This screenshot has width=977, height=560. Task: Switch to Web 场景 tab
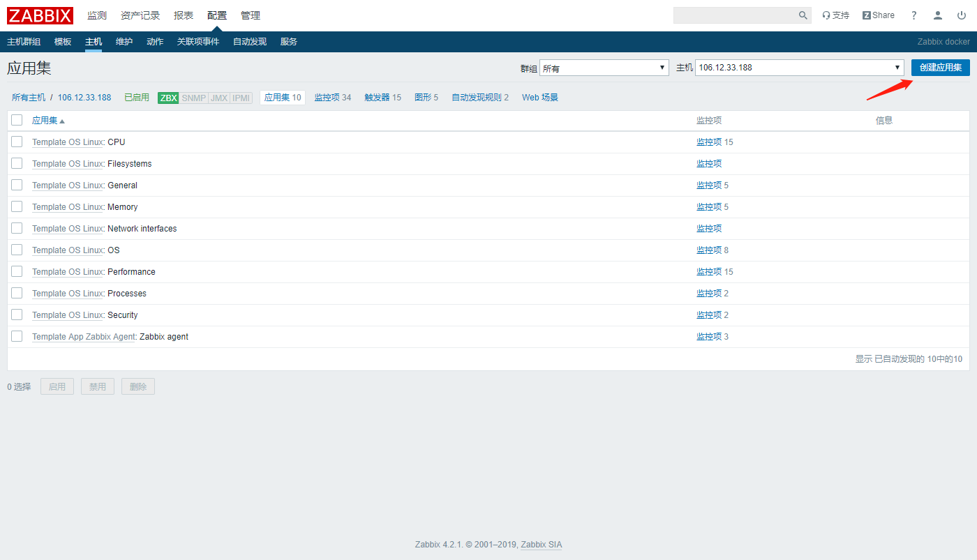[x=540, y=98]
